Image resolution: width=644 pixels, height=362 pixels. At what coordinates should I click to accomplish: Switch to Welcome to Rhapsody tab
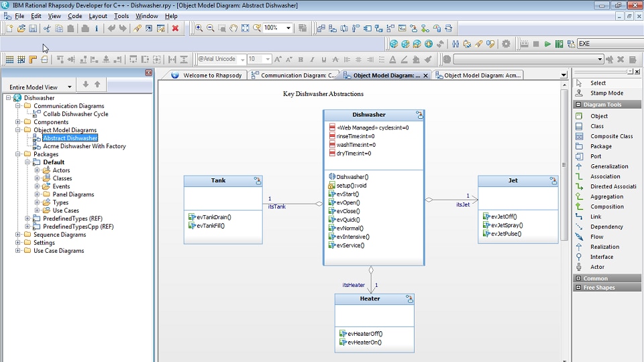coord(207,76)
